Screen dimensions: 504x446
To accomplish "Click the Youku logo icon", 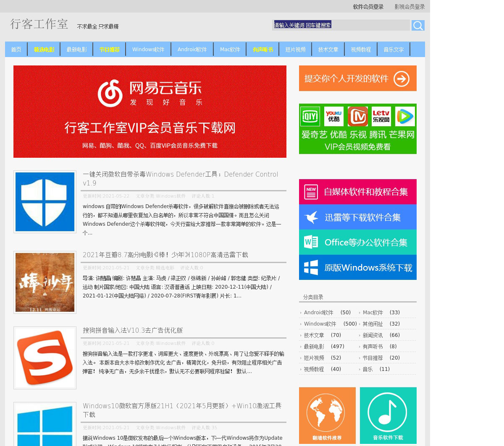I will 334,116.
